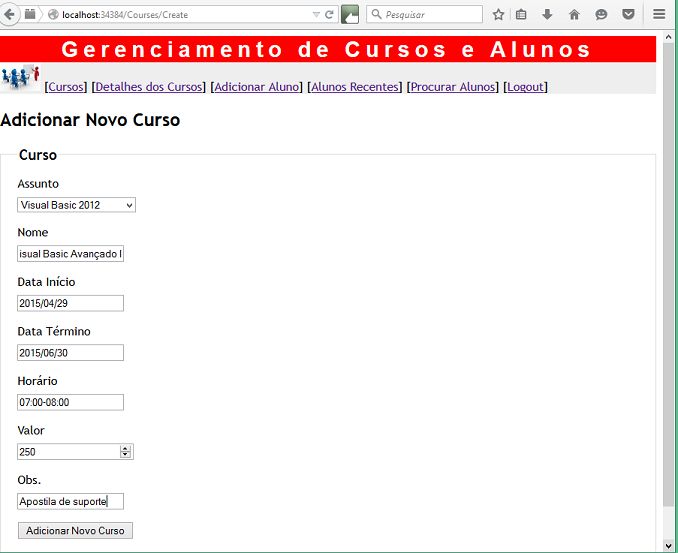The image size is (678, 553).
Task: Focus the Pesquisar search box
Action: [x=424, y=14]
